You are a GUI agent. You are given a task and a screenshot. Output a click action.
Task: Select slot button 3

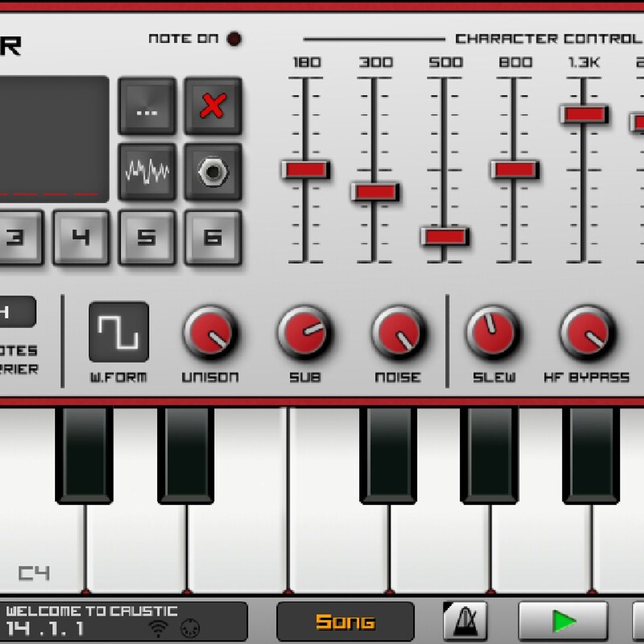click(18, 238)
